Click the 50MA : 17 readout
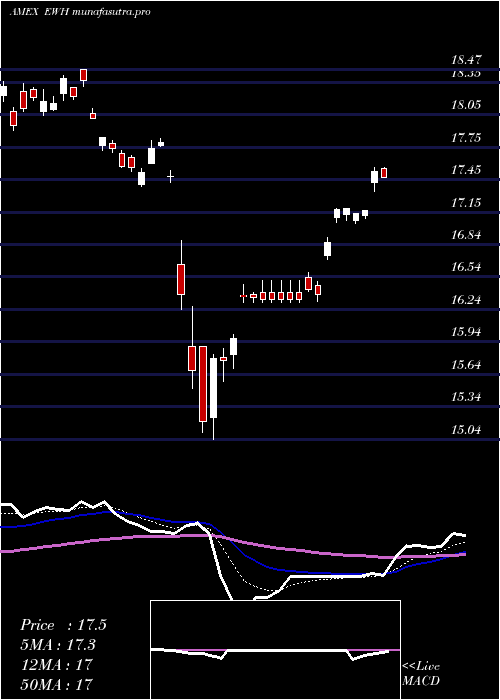 pos(56,683)
